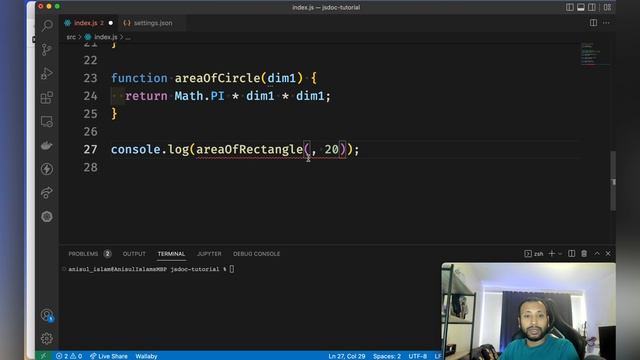Open the Accounts icon with badge

tap(47, 315)
